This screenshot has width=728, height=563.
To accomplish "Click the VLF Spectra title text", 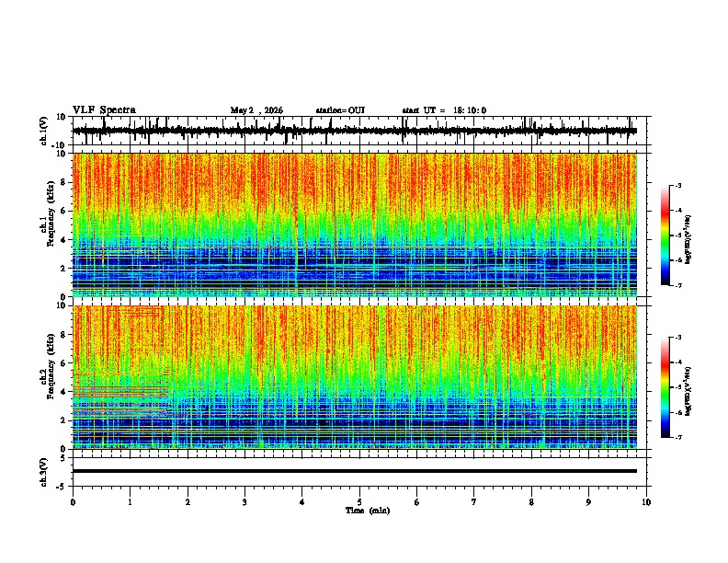I will [104, 110].
